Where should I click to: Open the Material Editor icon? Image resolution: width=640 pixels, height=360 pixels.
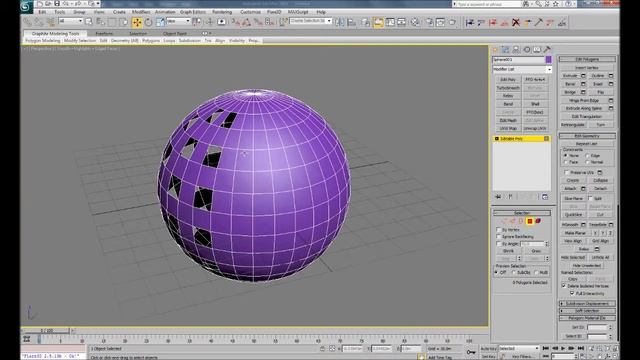click(415, 22)
